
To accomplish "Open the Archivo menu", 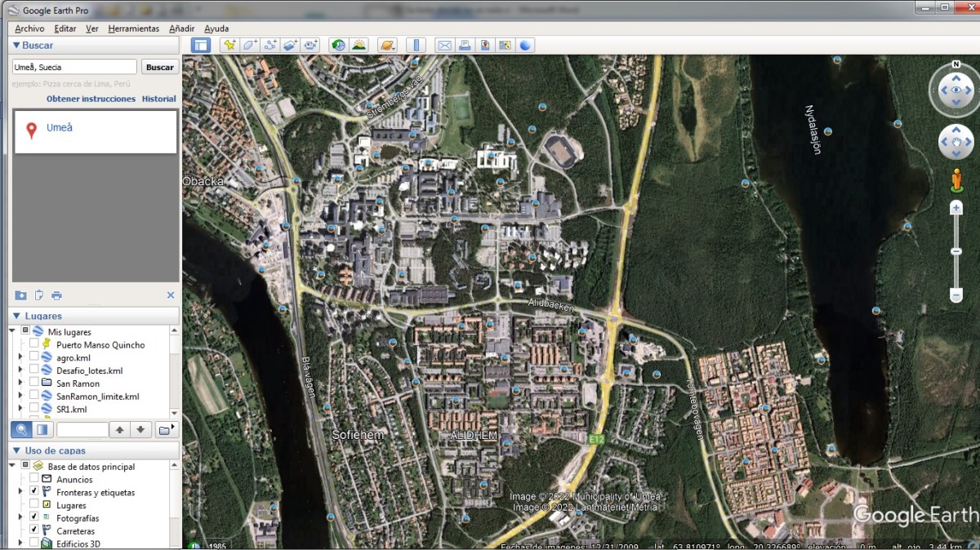I will pos(29,29).
